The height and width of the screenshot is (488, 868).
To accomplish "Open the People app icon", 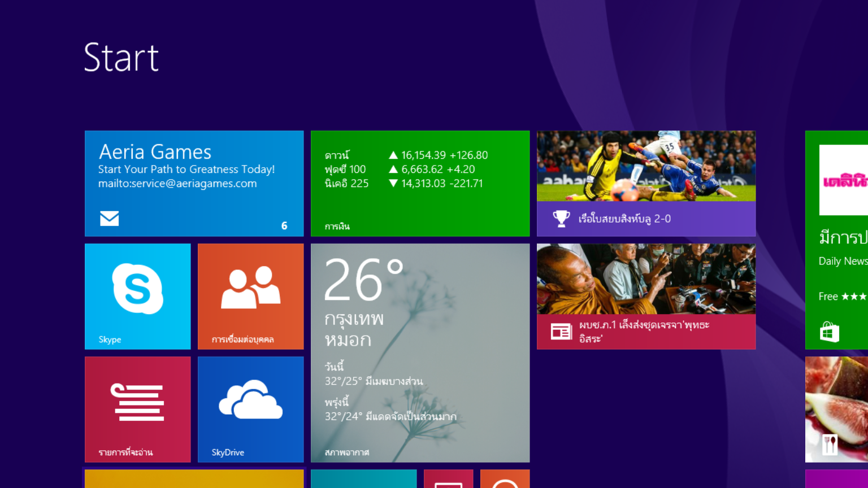I will click(250, 287).
